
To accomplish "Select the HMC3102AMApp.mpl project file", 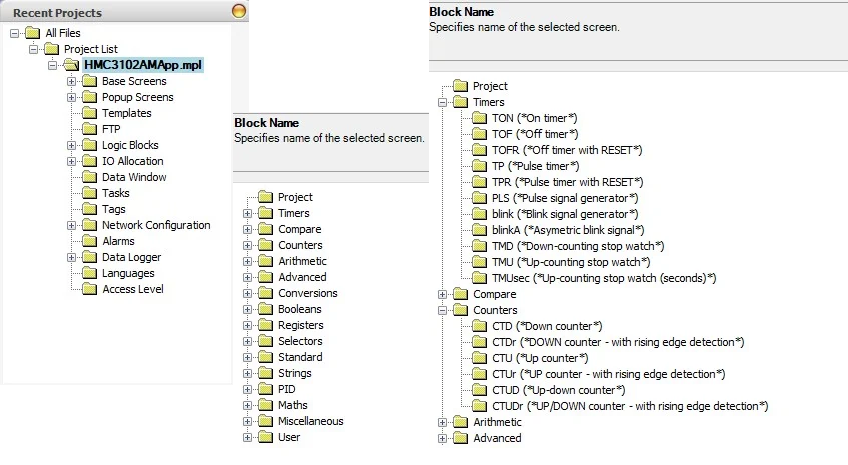I will [143, 65].
